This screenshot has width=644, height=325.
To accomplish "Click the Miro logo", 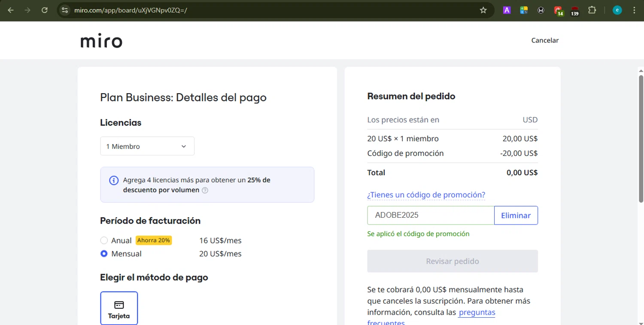I will click(x=101, y=41).
